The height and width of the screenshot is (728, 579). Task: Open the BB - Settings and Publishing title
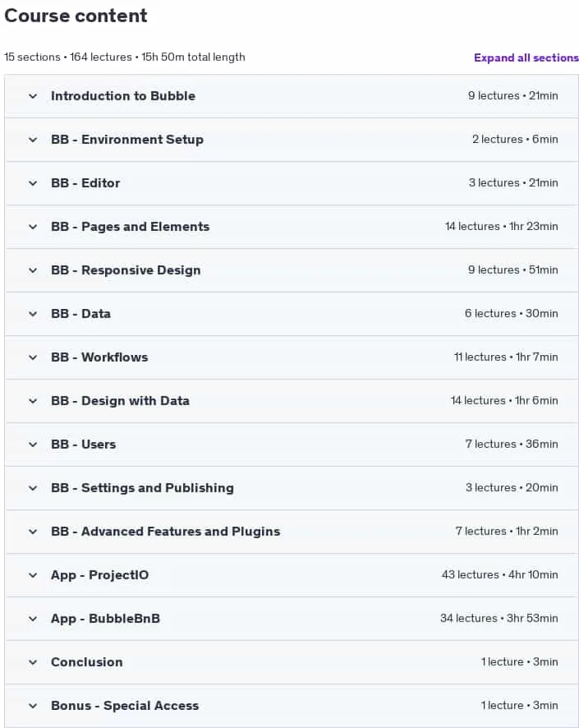[142, 488]
